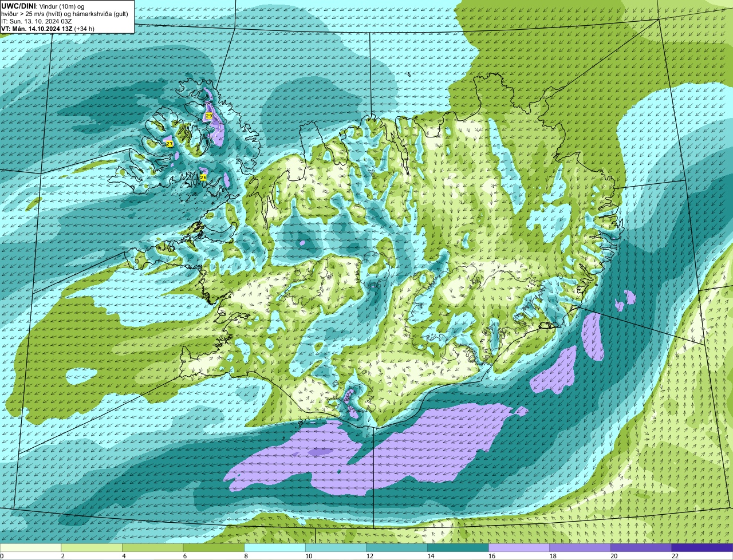Click the scale label '22'
733x560 pixels.
674,556
